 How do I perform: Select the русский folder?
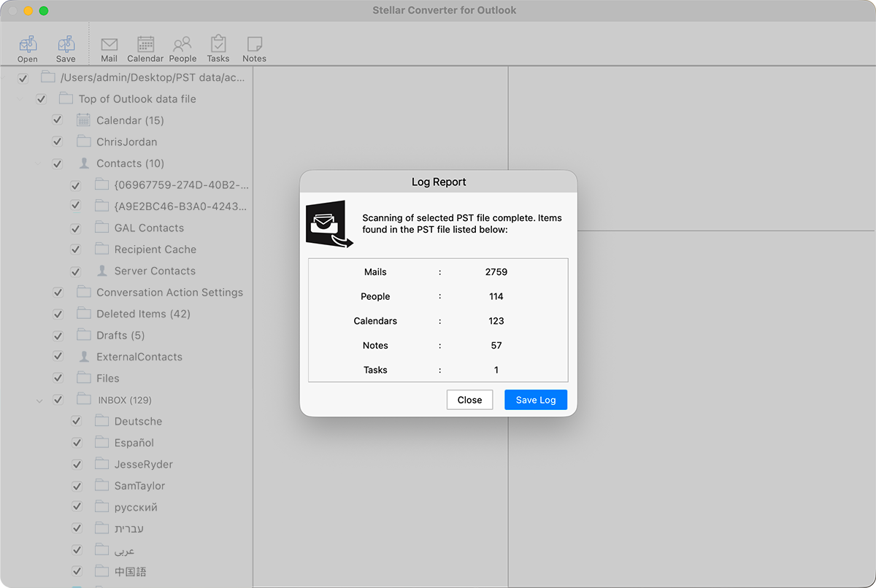pos(136,507)
